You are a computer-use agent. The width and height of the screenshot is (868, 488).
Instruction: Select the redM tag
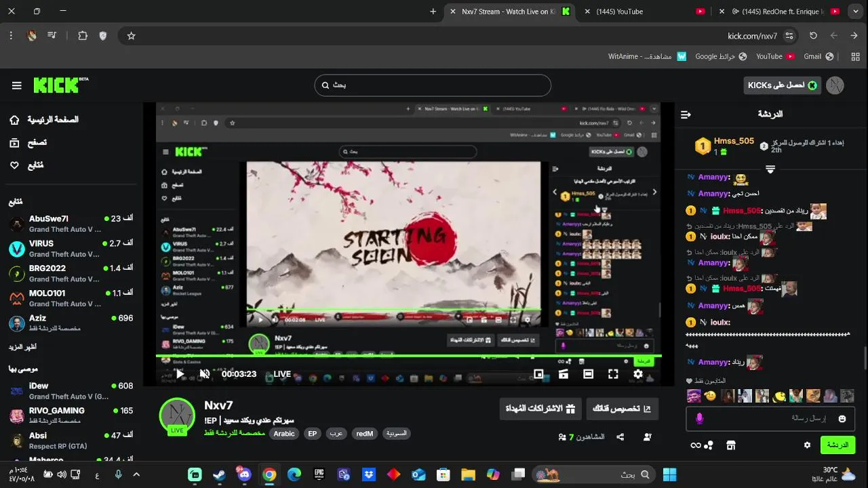click(365, 434)
